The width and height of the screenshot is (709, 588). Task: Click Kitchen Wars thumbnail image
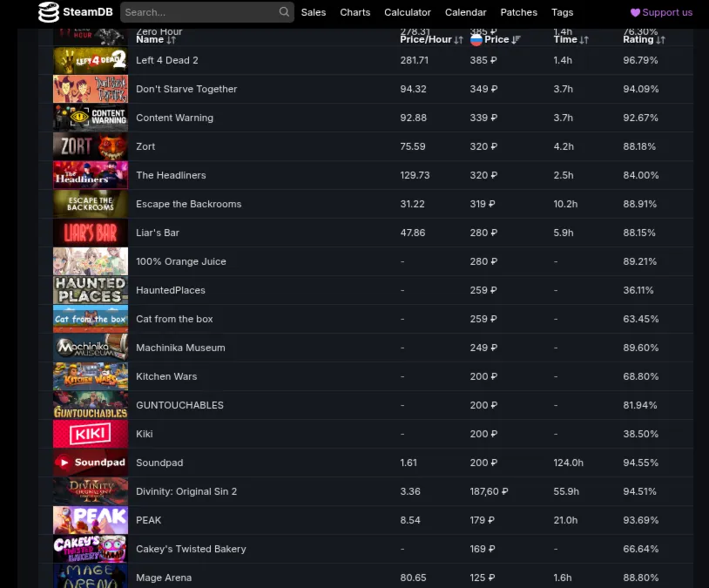(91, 376)
